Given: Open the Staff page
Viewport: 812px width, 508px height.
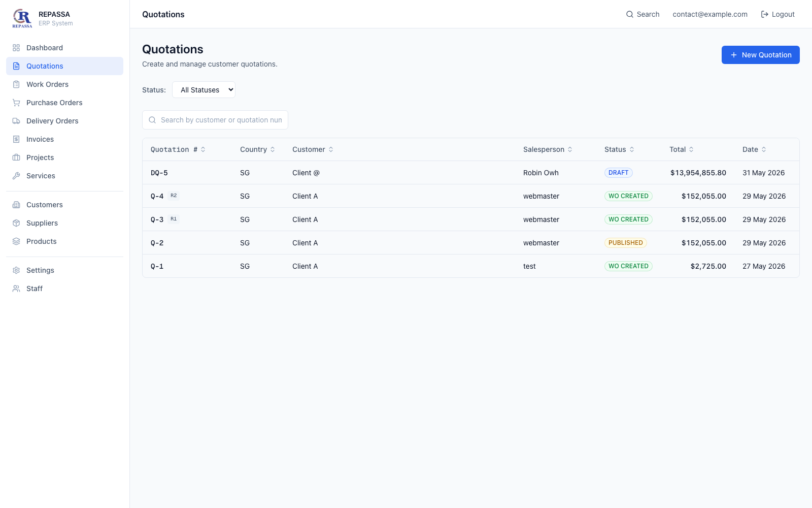Looking at the screenshot, I should tap(64, 289).
